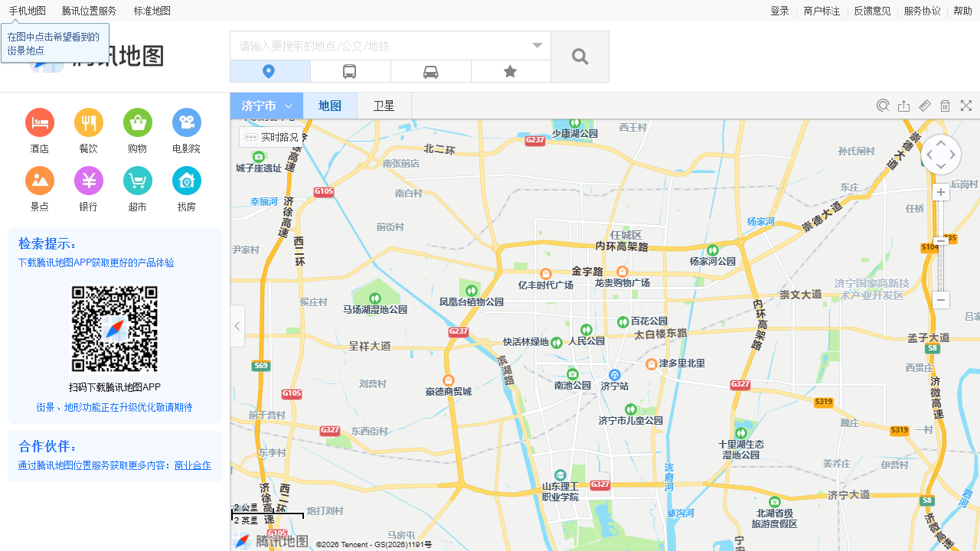The image size is (980, 551).
Task: Click the zoom slider handle
Action: [941, 242]
